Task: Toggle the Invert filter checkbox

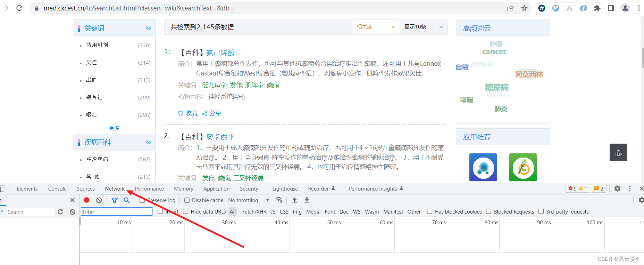Action: point(160,211)
